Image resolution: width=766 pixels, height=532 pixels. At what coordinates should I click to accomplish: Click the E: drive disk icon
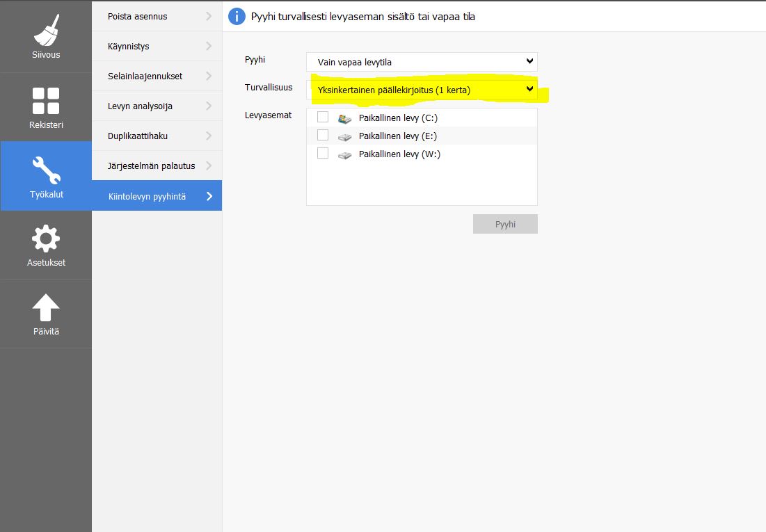click(x=345, y=137)
